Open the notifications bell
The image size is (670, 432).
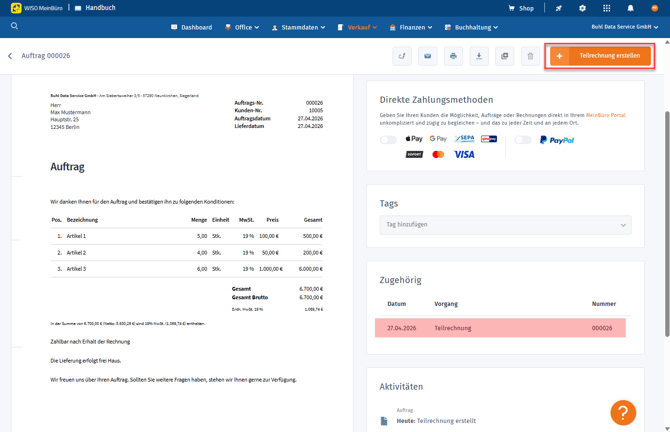(x=630, y=8)
